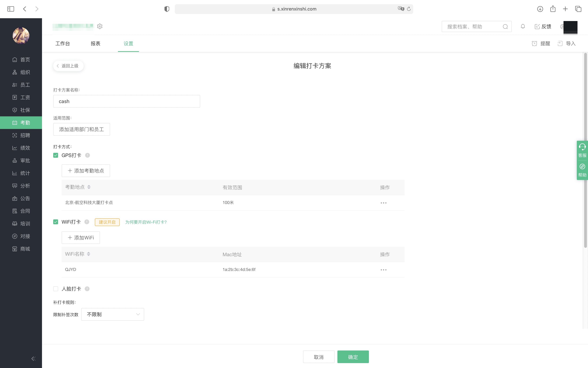
Task: Toggle the Safari sidebar icon
Action: (x=11, y=9)
